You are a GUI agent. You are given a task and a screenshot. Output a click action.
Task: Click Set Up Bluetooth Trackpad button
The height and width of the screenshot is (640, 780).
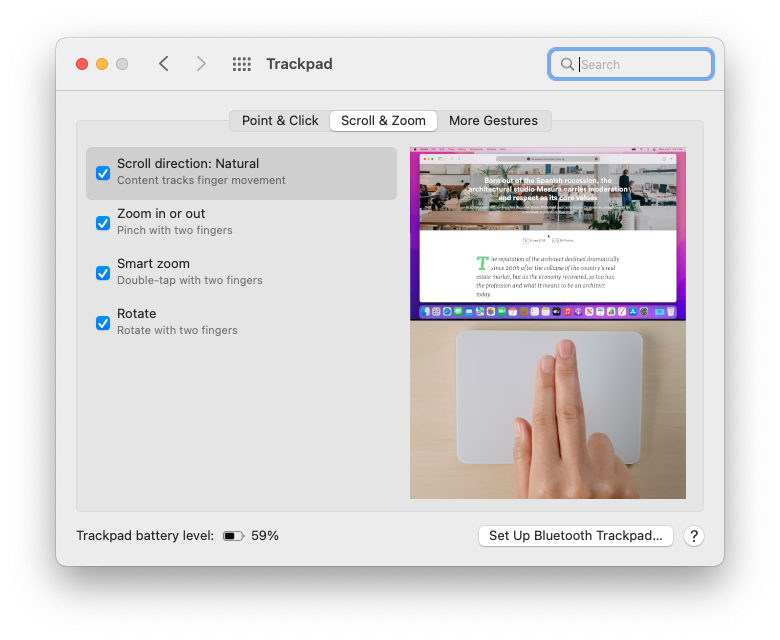pos(576,536)
